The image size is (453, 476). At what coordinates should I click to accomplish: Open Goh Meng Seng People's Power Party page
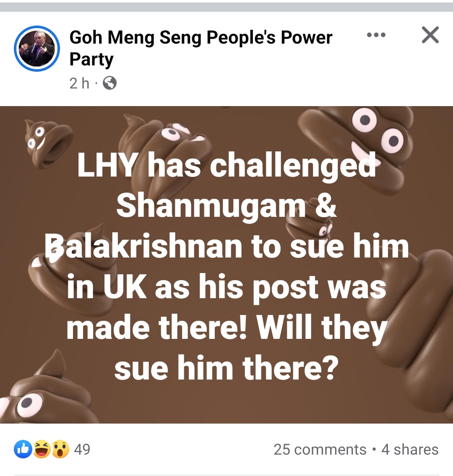(x=200, y=48)
